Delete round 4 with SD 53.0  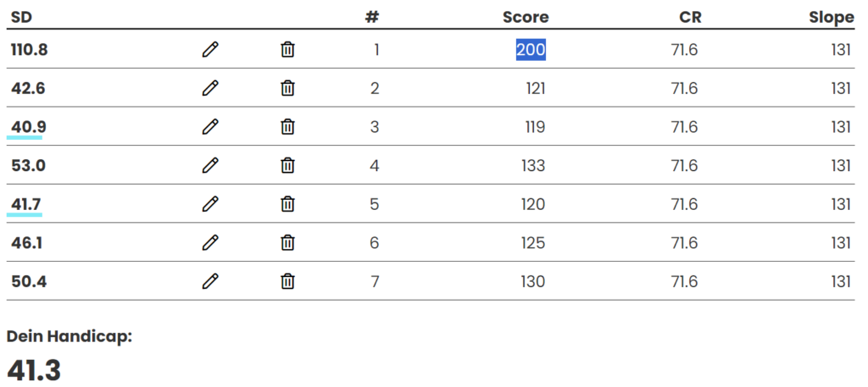point(287,165)
